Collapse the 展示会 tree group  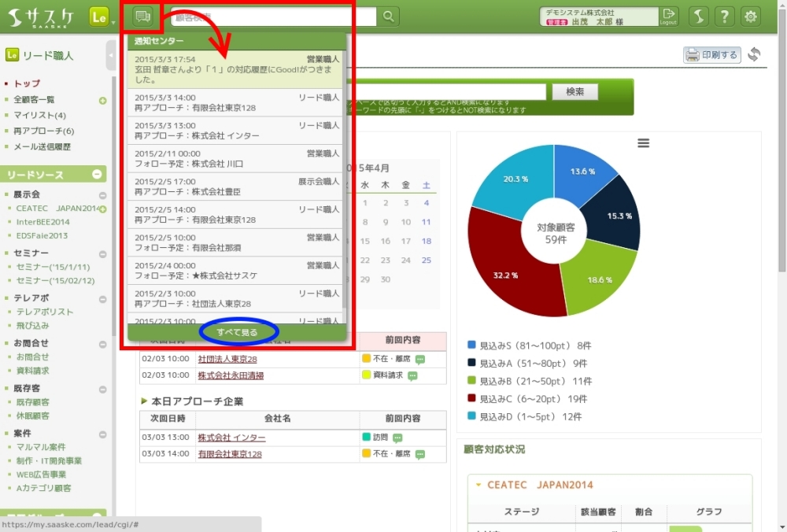click(102, 195)
